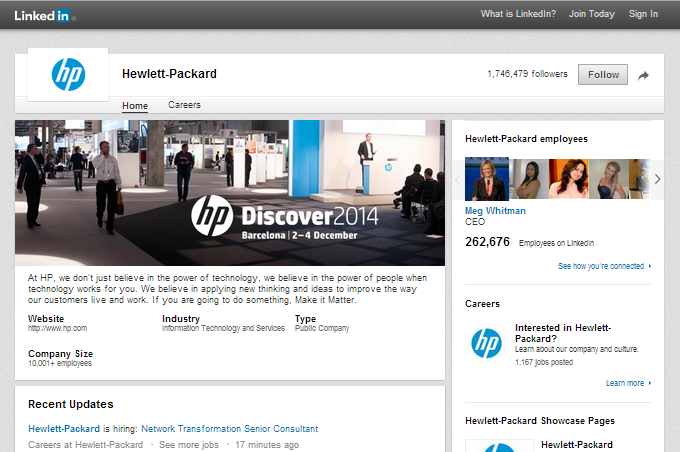
Task: Open the second employee's photo thumbnail
Action: pyautogui.click(x=527, y=179)
